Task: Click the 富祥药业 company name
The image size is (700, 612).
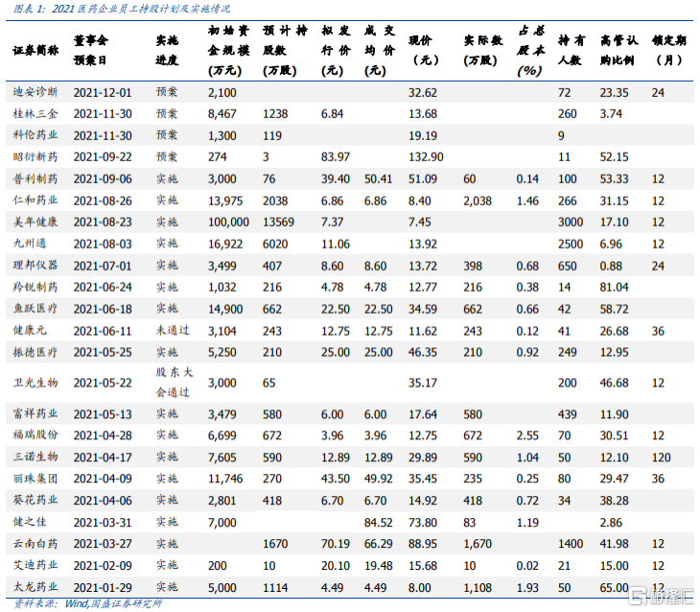Action: (35, 414)
